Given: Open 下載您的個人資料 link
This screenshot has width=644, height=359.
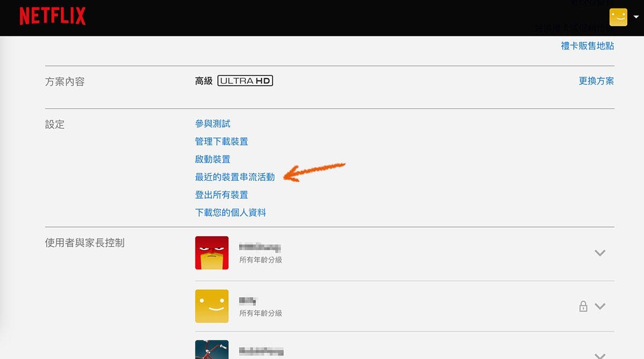Looking at the screenshot, I should point(231,213).
